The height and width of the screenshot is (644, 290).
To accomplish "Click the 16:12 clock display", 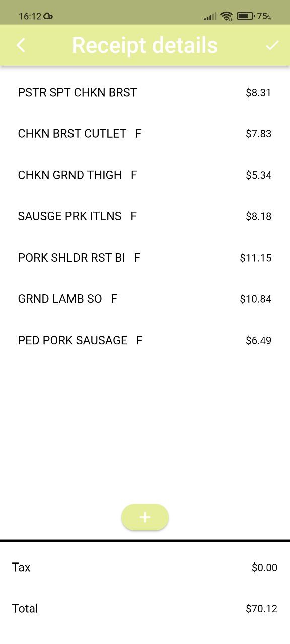I will coord(29,16).
